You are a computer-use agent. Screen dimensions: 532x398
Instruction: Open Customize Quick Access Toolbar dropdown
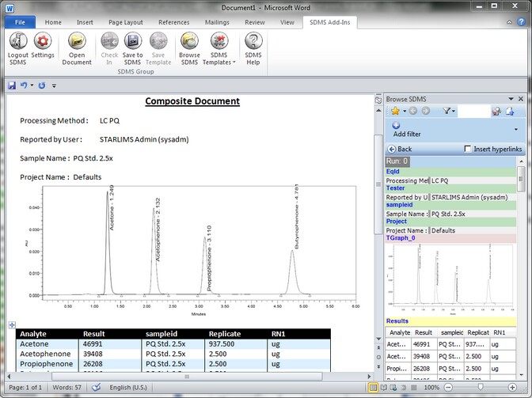(54, 85)
